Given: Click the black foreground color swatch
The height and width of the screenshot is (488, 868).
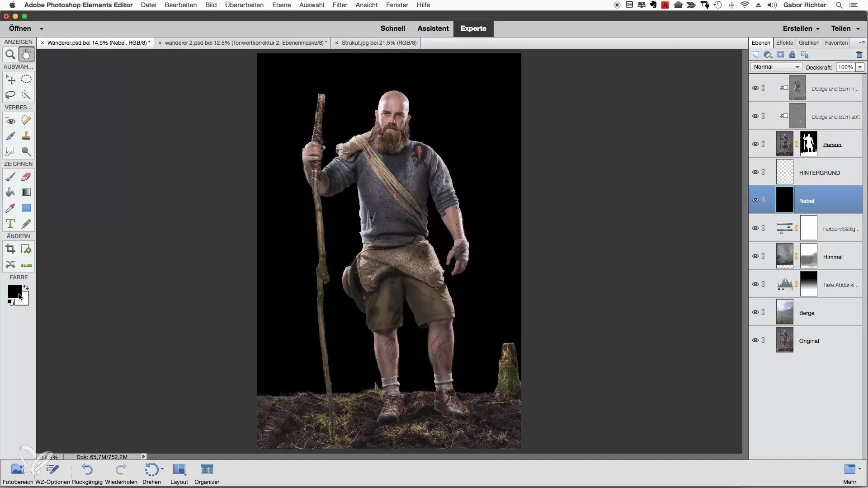Looking at the screenshot, I should [x=14, y=291].
